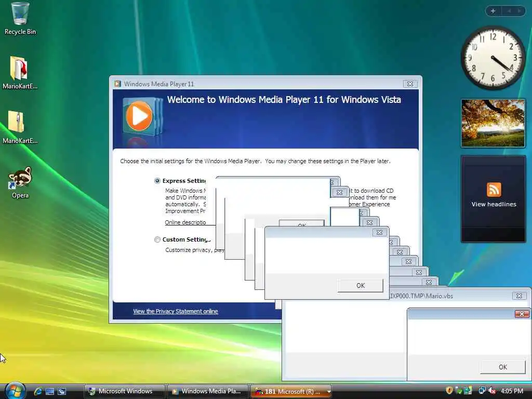Screen dimensions: 532x399
Task: Click the Windows Start orb
Action: (x=15, y=391)
